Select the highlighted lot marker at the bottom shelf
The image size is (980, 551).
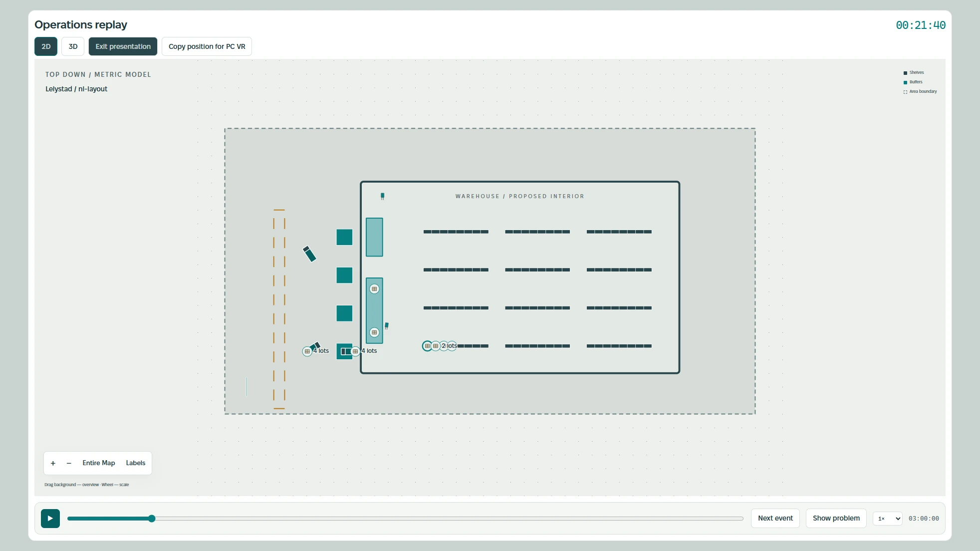coord(427,346)
